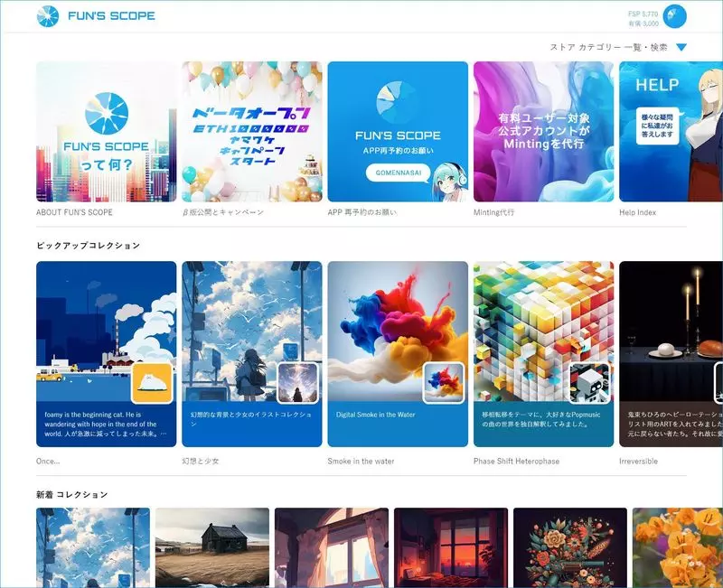723x588 pixels.
Task: Open the user profile avatar icon
Action: [674, 16]
